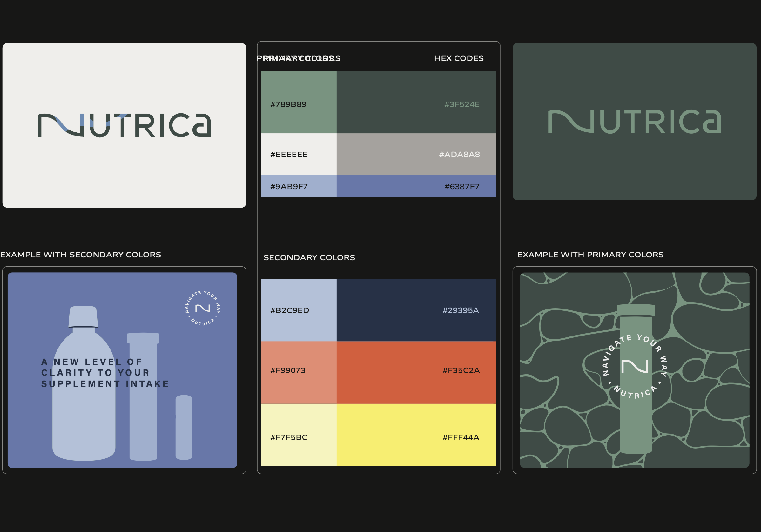761x532 pixels.
Task: Pick the #F35C2A orange swatch
Action: pyautogui.click(x=416, y=372)
